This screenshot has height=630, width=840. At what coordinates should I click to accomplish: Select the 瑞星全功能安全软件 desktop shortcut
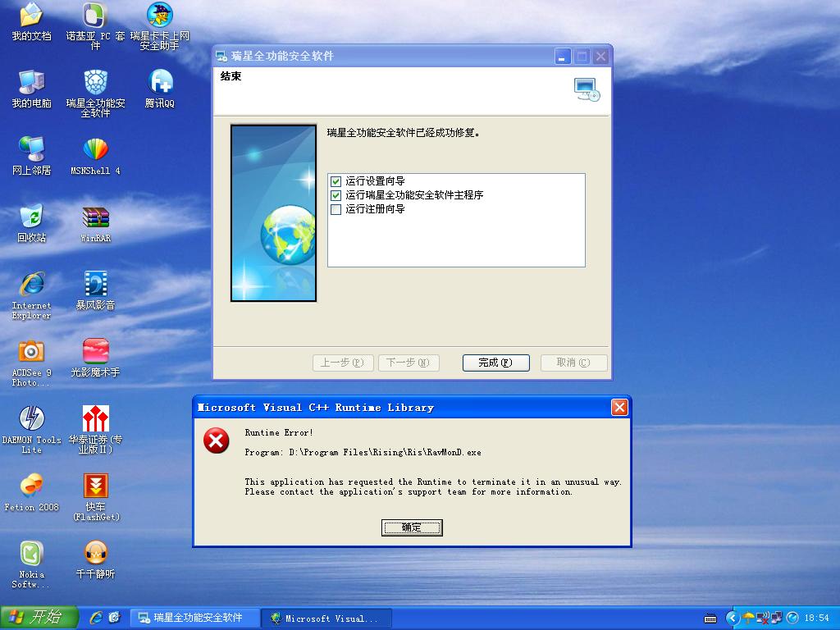[x=95, y=94]
